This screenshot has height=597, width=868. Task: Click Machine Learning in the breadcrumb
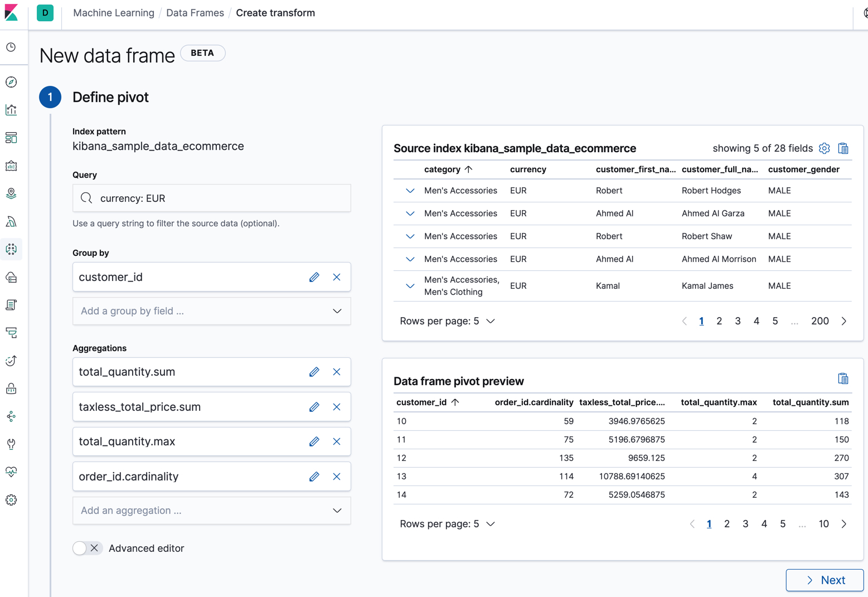click(x=113, y=12)
